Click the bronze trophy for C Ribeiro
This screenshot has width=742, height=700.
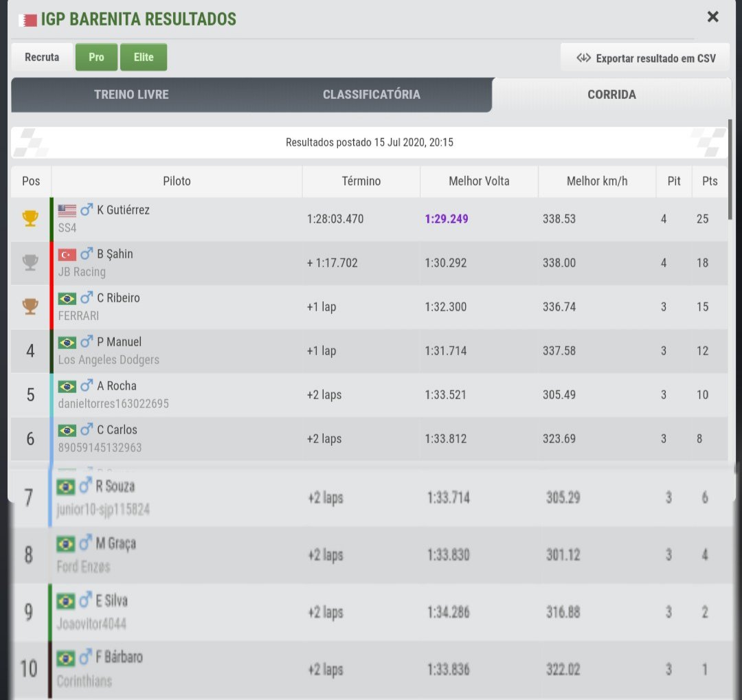[30, 306]
